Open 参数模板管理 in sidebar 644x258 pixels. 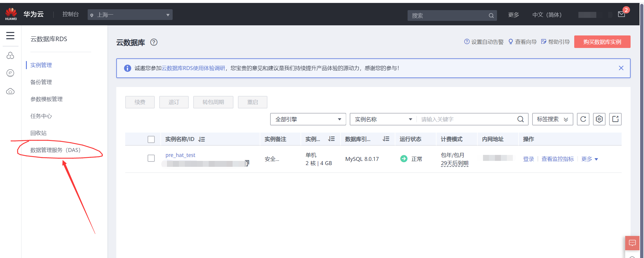click(x=47, y=99)
